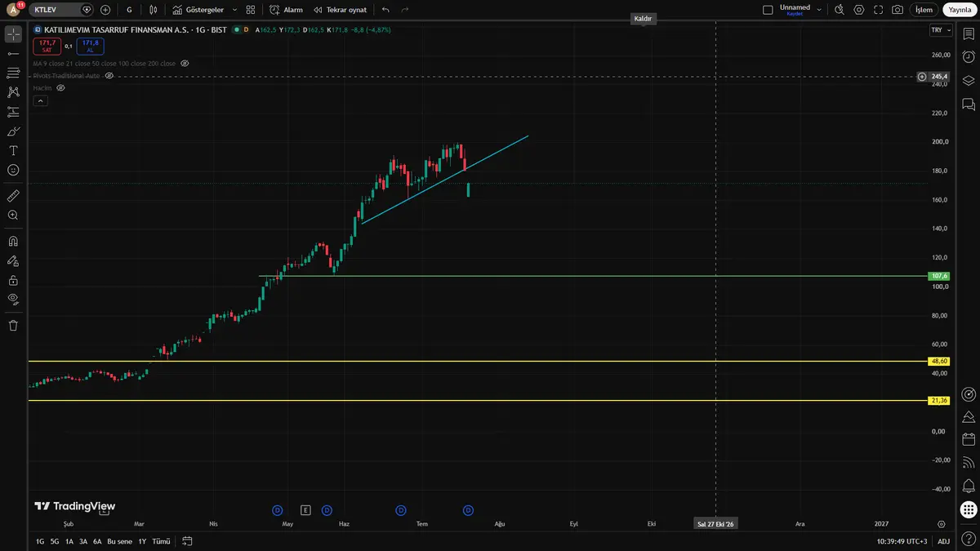
Task: Open the Göstergeler dropdown arrow
Action: coord(234,10)
